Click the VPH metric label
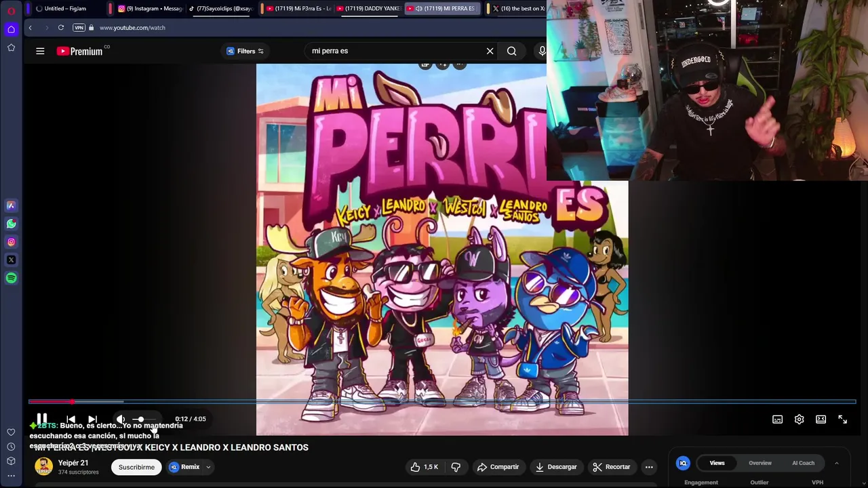Image resolution: width=868 pixels, height=488 pixels. pyautogui.click(x=817, y=483)
